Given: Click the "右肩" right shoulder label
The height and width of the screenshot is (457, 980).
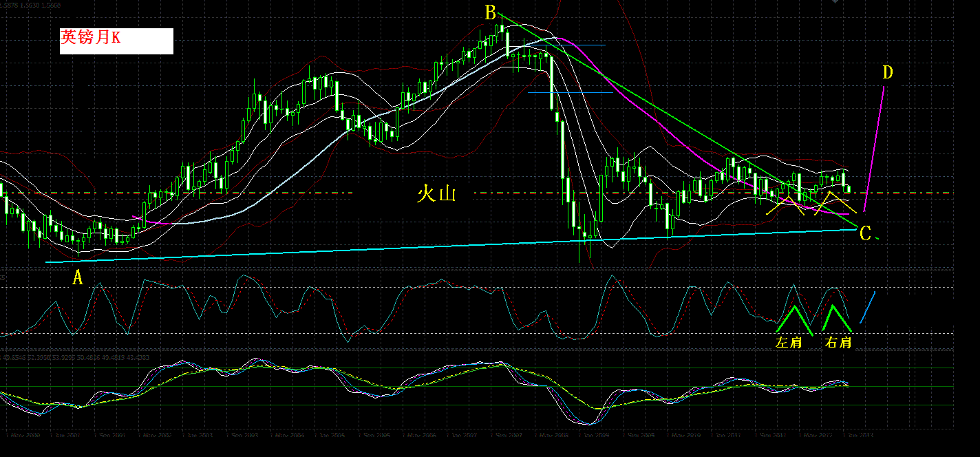Looking at the screenshot, I should click(838, 342).
